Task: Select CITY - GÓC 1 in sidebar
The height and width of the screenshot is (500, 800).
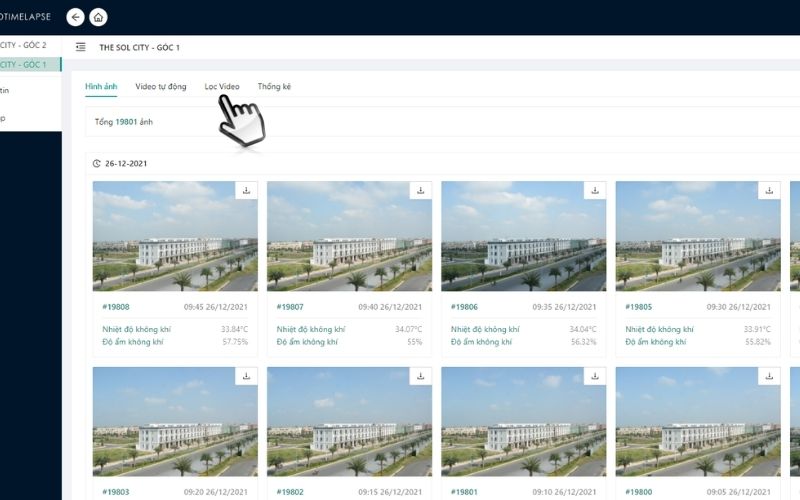Action: (30, 64)
